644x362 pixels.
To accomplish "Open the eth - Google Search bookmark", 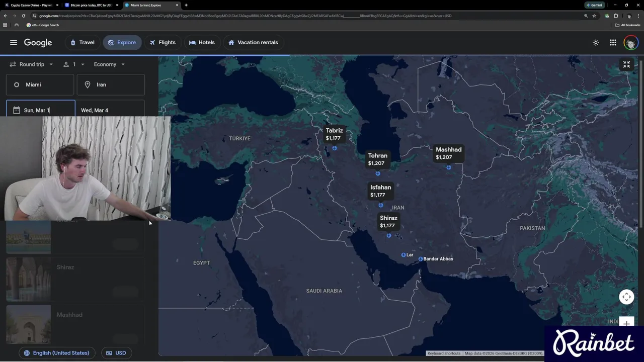I will click(x=43, y=25).
